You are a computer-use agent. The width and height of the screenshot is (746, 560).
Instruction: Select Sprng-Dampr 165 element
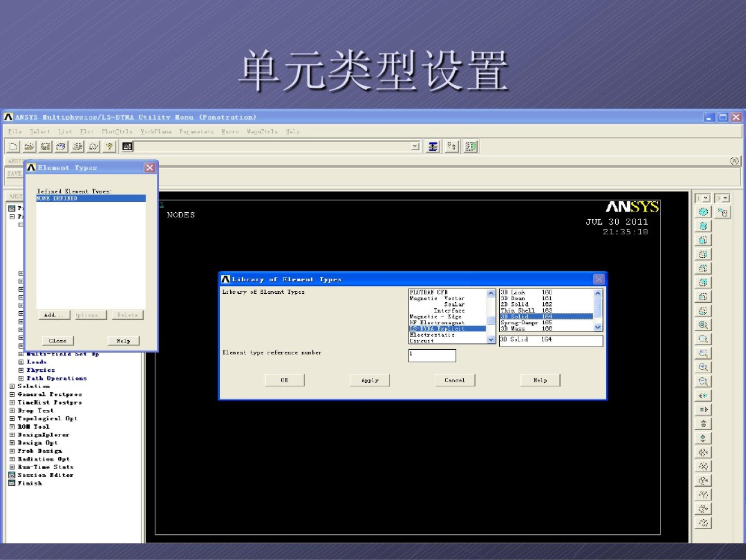point(547,323)
